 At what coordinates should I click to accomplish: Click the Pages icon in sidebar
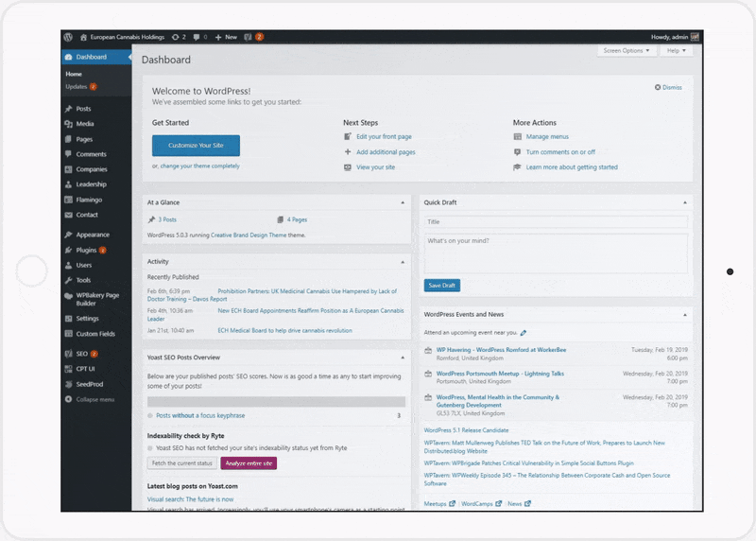coord(68,139)
